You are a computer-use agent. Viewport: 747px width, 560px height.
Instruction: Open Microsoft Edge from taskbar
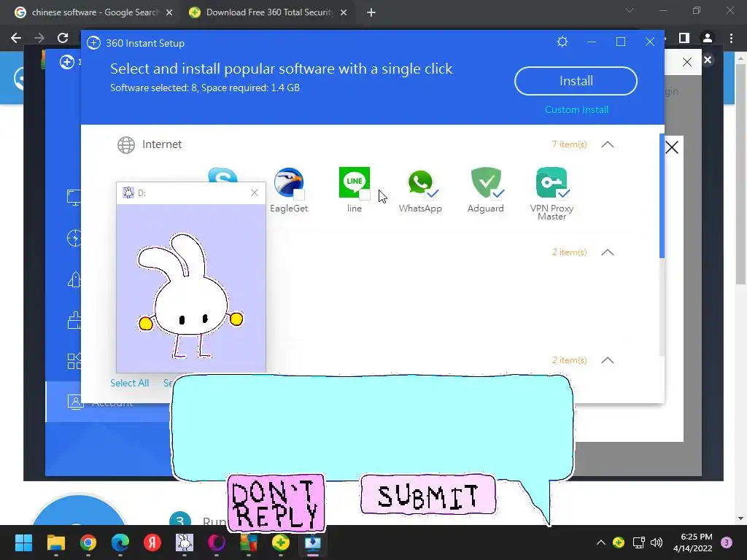click(120, 542)
